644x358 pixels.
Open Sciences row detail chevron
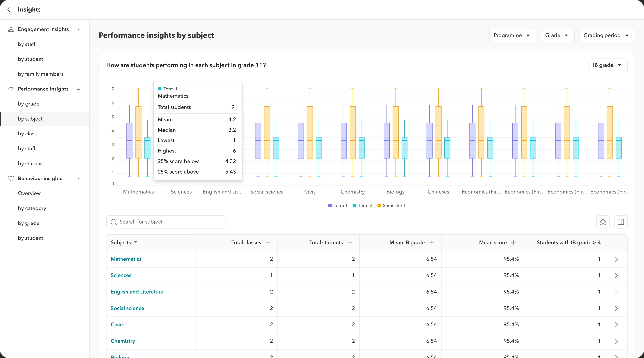(x=616, y=275)
